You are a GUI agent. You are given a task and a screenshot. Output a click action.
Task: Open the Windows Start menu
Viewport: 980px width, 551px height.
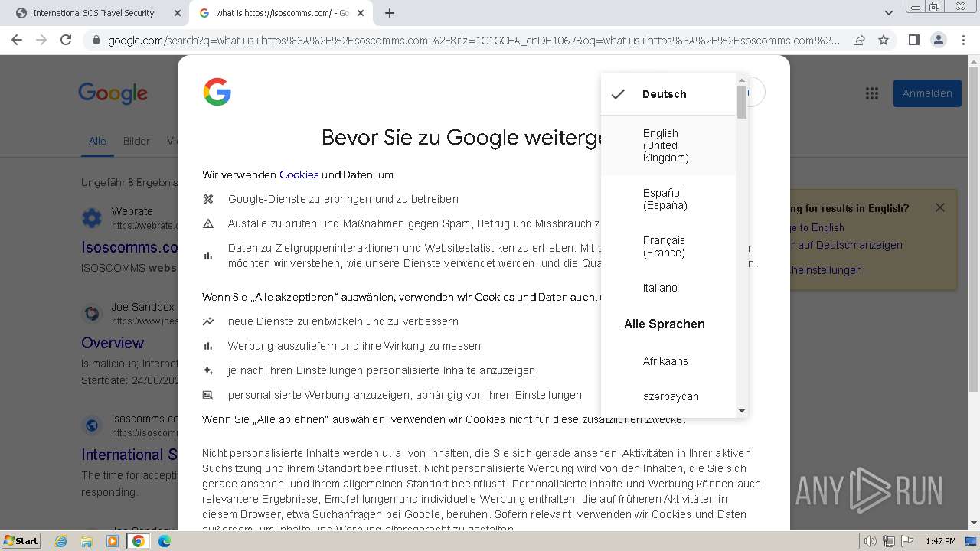click(21, 540)
